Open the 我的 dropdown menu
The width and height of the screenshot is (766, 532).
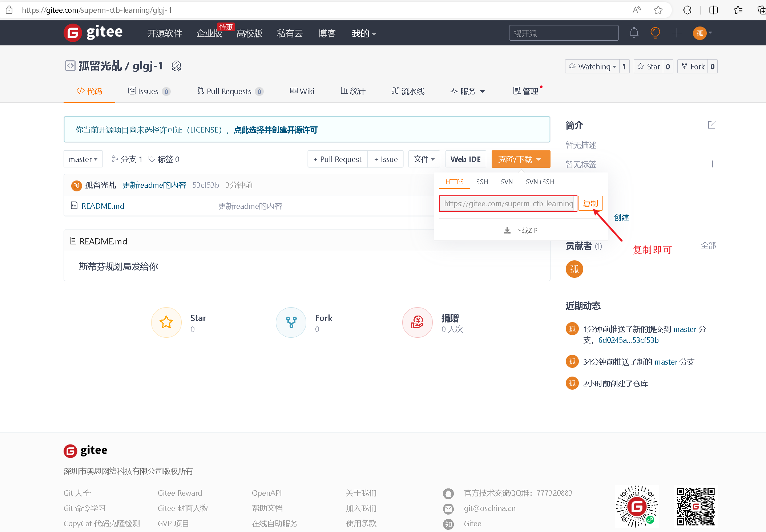click(x=364, y=33)
